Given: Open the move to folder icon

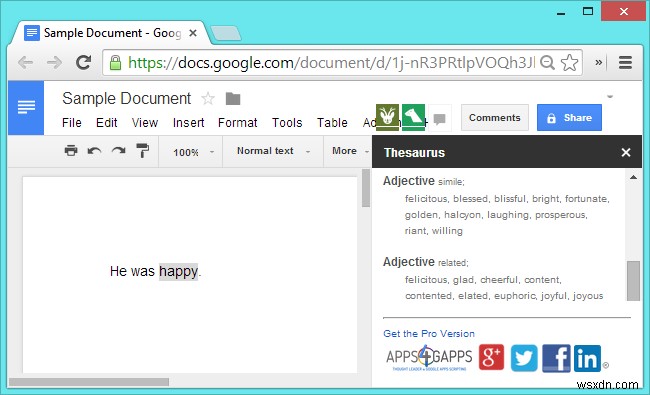Looking at the screenshot, I should (x=233, y=99).
